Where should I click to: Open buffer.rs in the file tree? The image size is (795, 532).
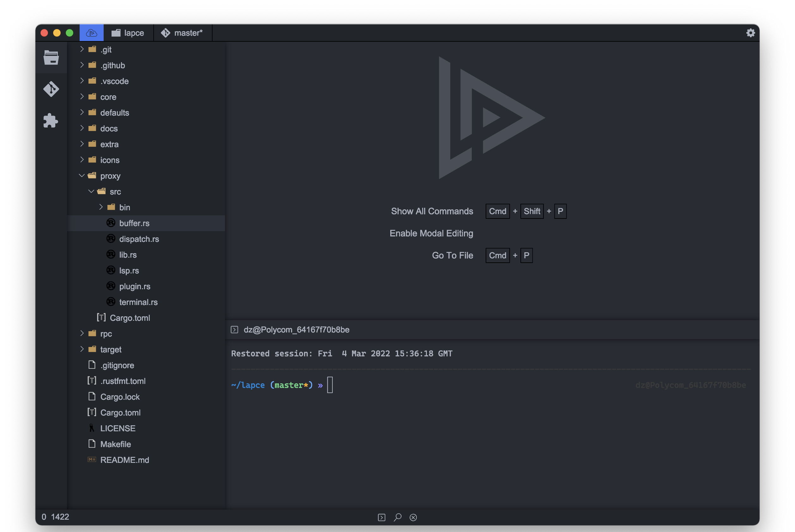146,223
